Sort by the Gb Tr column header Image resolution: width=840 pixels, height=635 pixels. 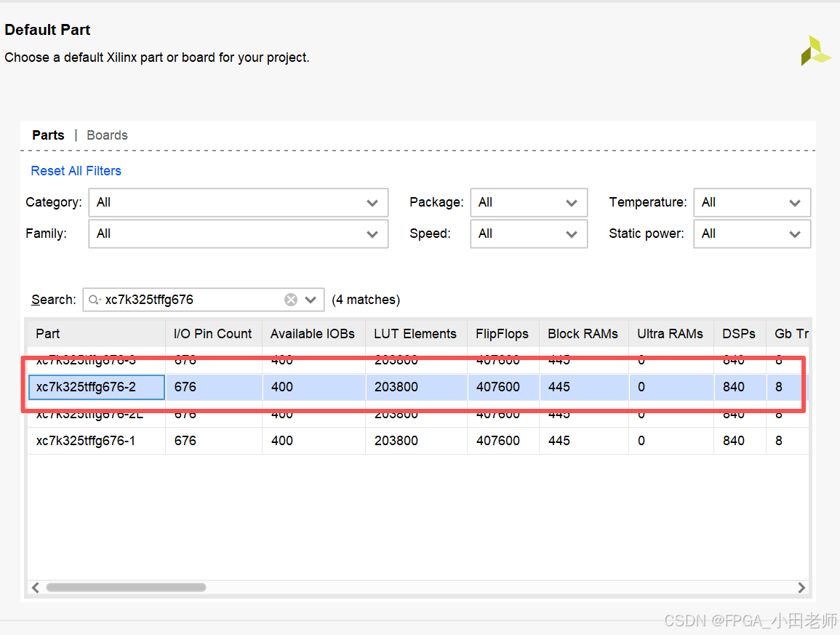(x=788, y=334)
